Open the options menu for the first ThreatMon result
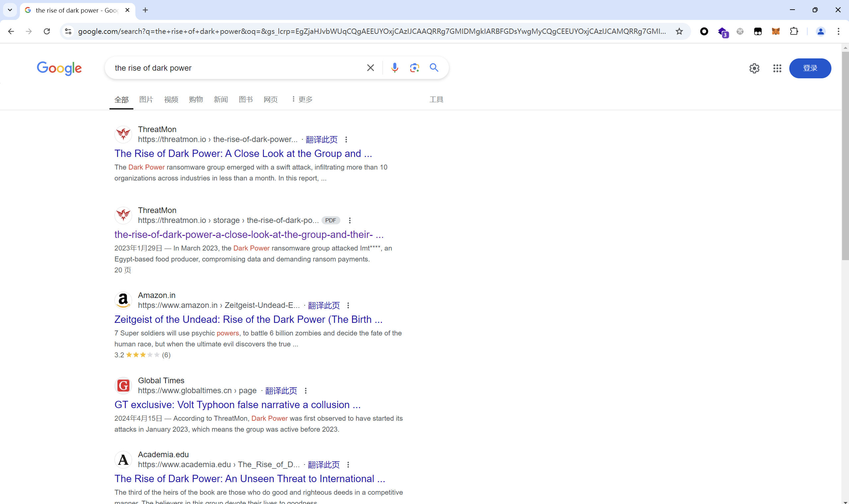The height and width of the screenshot is (504, 849). point(346,140)
